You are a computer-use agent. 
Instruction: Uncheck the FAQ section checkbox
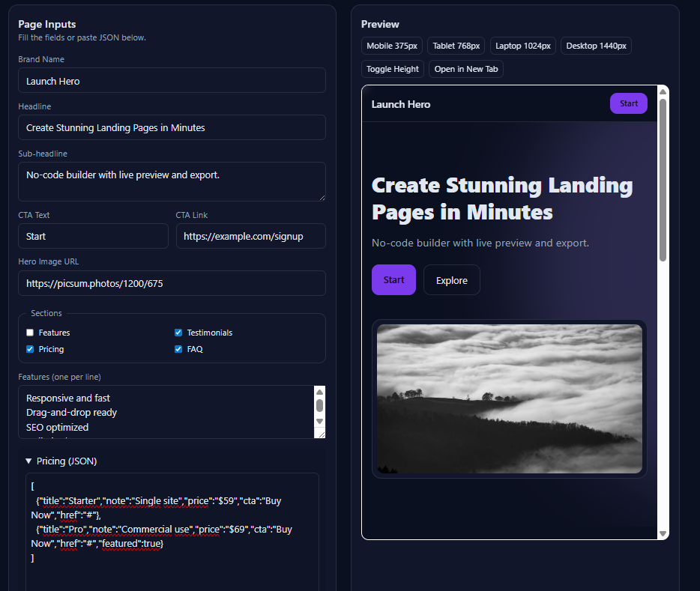178,349
